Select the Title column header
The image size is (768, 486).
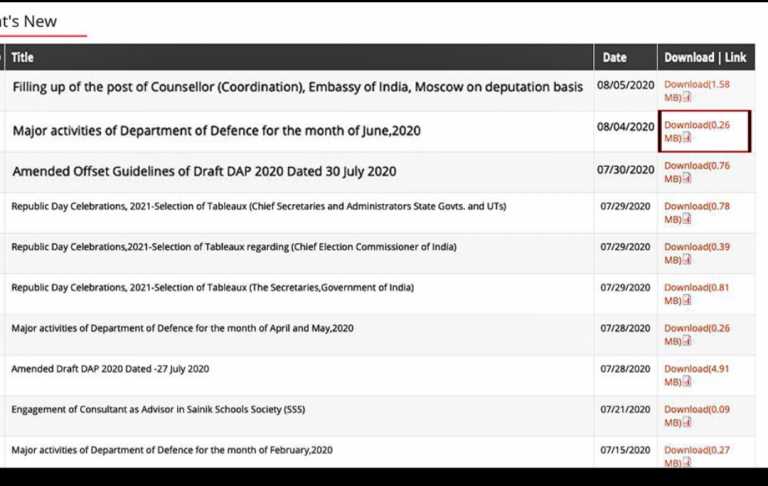[x=23, y=57]
